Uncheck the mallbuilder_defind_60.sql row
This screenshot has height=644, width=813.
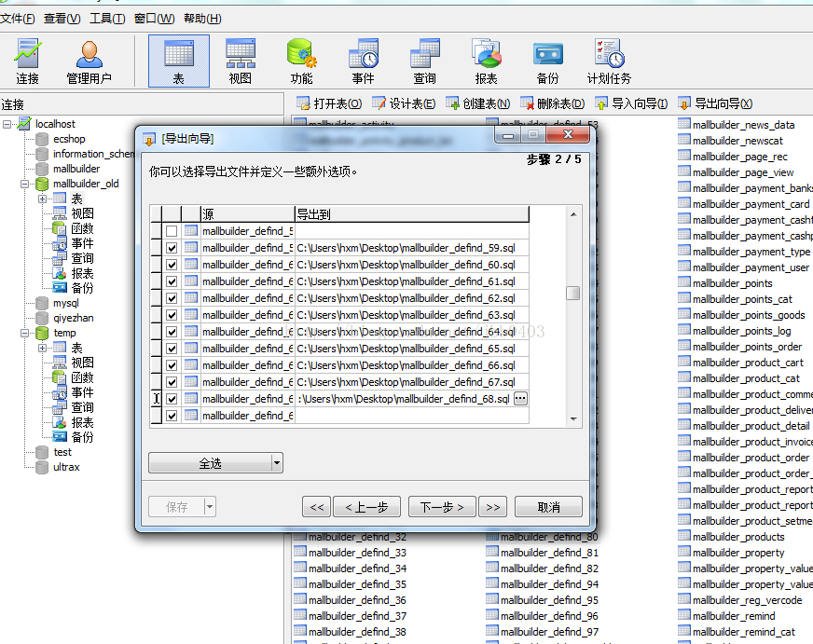[x=172, y=265]
